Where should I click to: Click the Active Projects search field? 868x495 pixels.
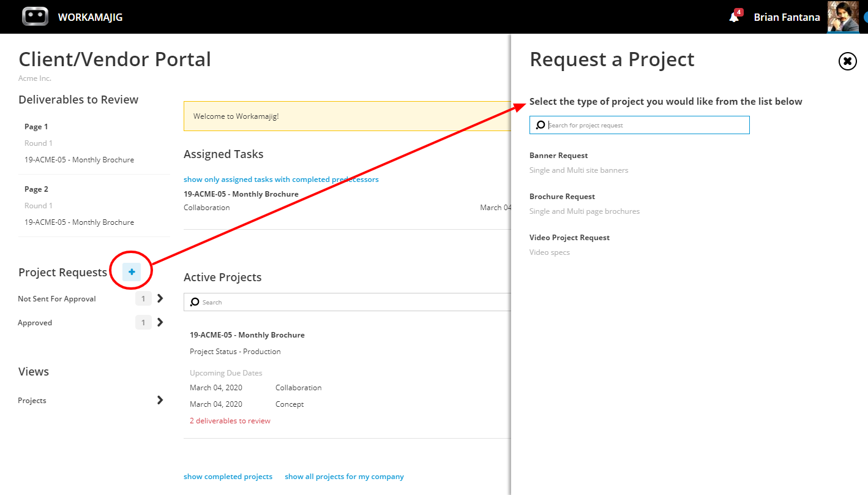(347, 302)
